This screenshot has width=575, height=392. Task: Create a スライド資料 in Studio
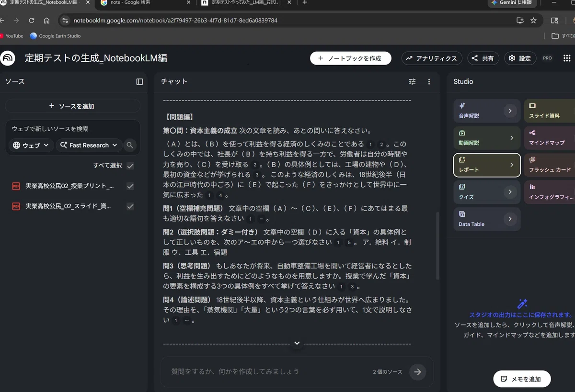pos(549,111)
